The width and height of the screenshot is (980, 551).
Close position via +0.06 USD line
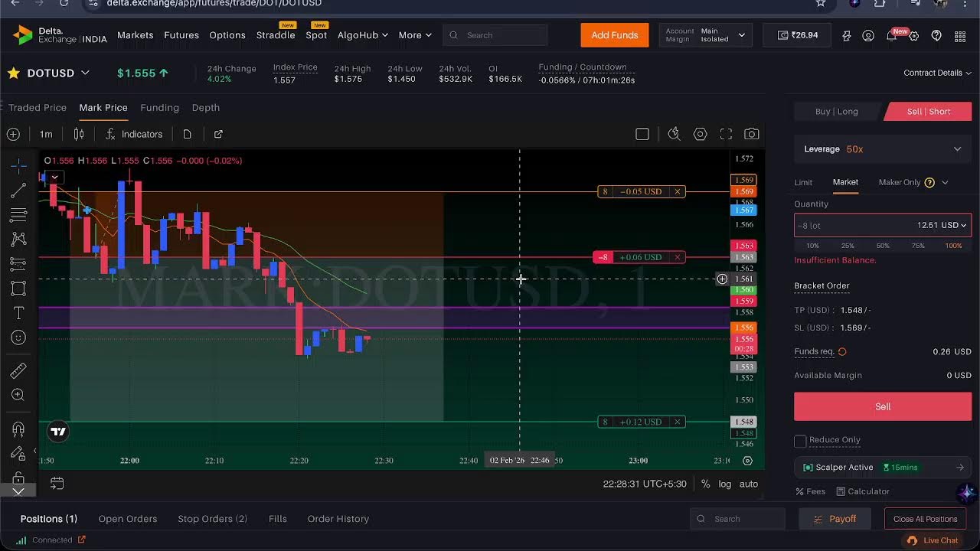pos(678,257)
